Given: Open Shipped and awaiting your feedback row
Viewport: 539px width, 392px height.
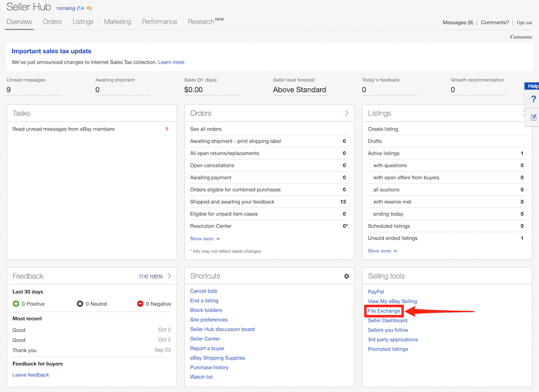Looking at the screenshot, I should 268,202.
